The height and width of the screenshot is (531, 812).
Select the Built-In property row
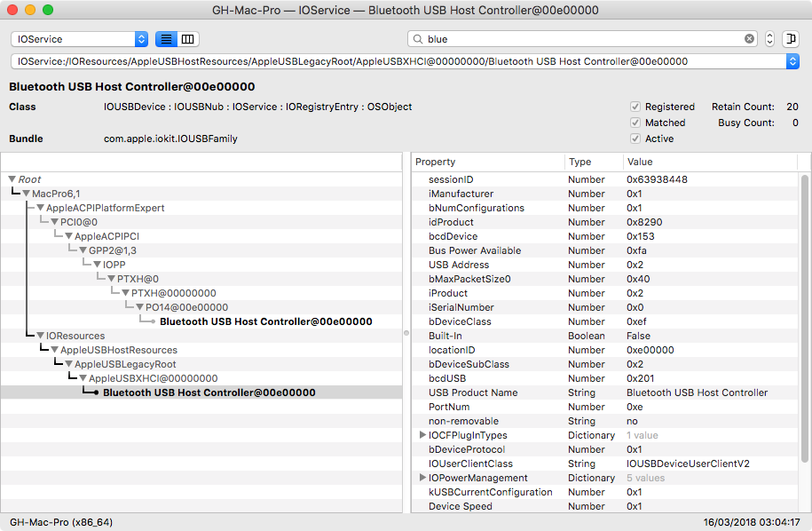605,336
